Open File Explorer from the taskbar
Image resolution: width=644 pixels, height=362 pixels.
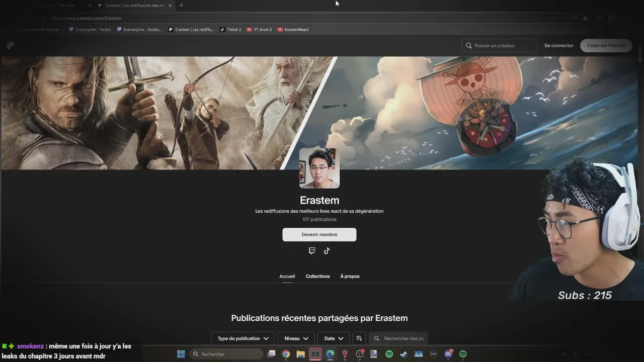point(300,354)
